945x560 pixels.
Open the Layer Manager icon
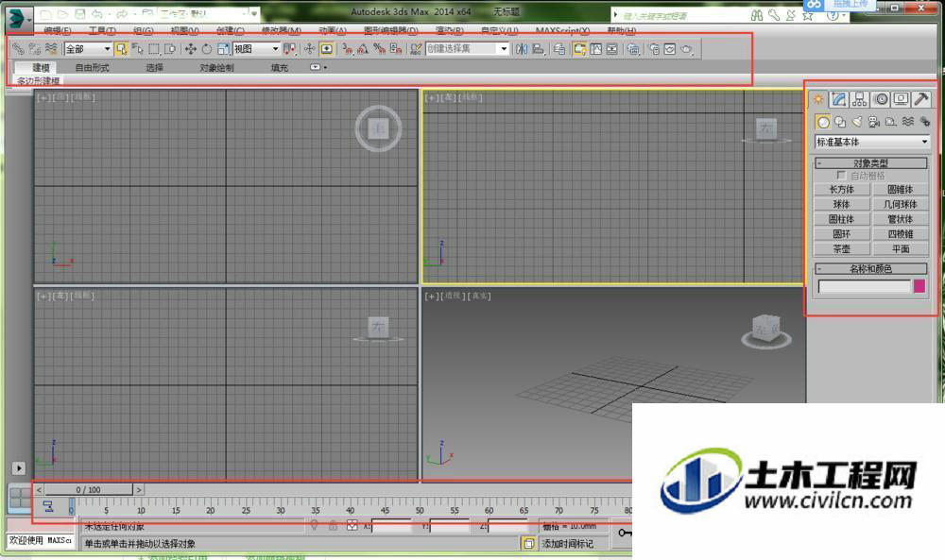coord(559,49)
